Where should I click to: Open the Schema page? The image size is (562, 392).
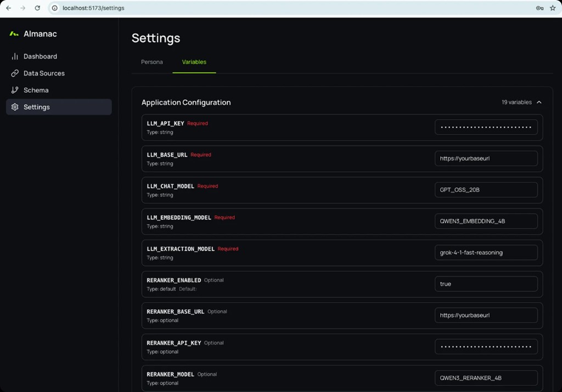coord(59,90)
